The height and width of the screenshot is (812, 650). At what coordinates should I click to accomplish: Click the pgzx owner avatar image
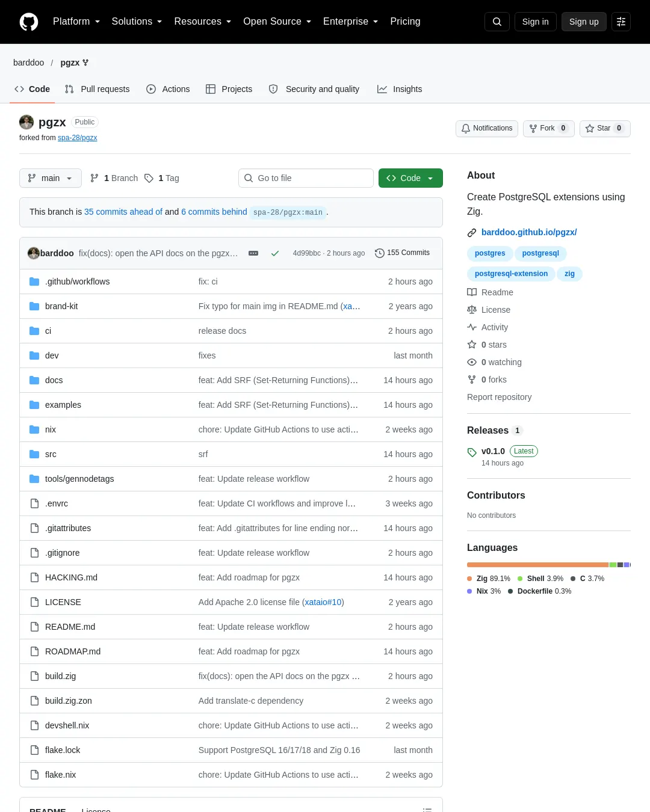click(26, 122)
